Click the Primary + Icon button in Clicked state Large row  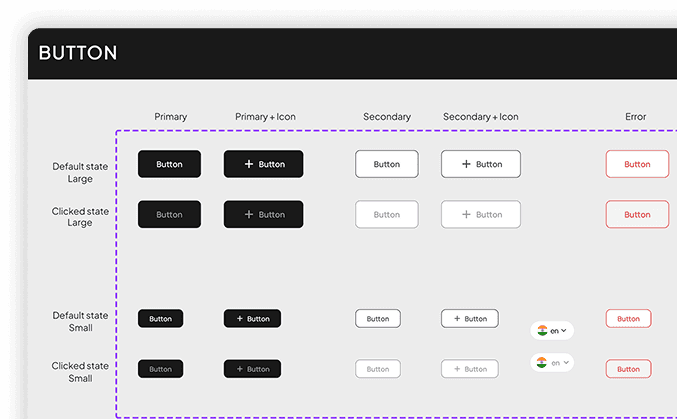pos(263,214)
